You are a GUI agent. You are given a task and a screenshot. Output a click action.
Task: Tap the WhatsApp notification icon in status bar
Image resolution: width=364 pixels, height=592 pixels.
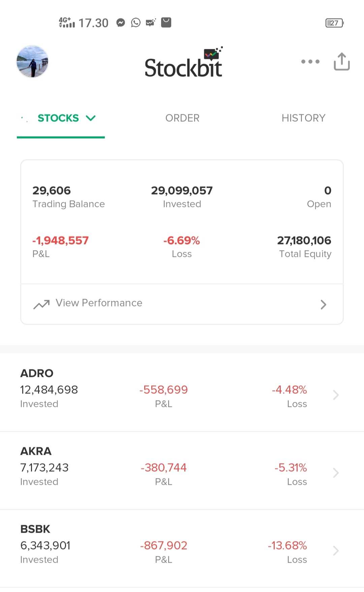[x=136, y=23]
